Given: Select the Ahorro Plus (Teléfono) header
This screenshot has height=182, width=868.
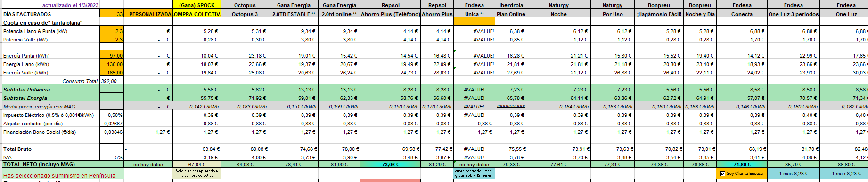Looking at the screenshot, I should pos(390,14).
